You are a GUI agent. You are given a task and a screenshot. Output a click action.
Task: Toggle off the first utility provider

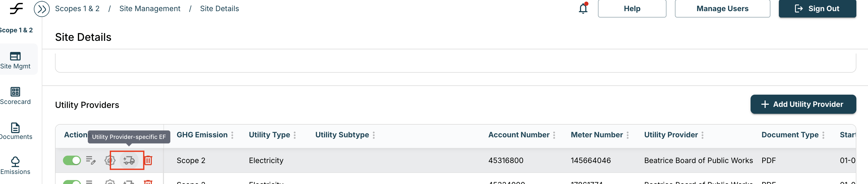(x=72, y=160)
